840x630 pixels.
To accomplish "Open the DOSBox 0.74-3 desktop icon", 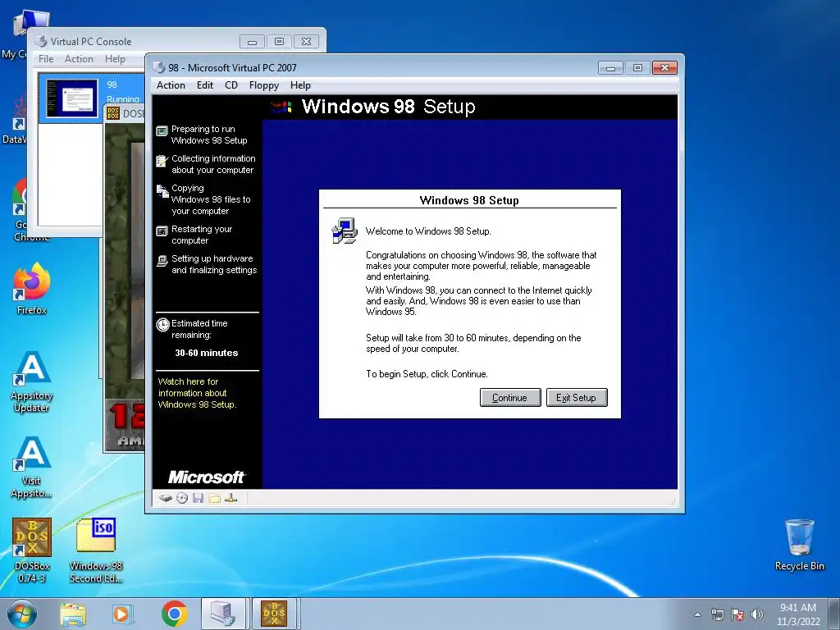I will [32, 550].
